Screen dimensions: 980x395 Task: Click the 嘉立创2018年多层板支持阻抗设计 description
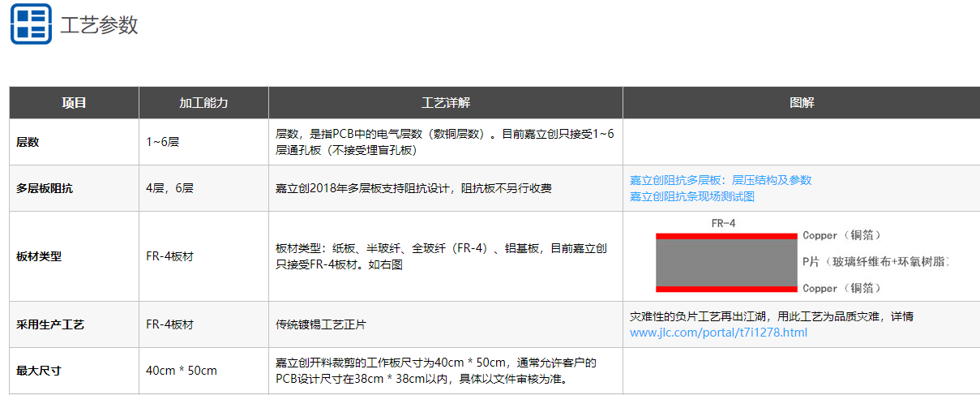pyautogui.click(x=413, y=188)
